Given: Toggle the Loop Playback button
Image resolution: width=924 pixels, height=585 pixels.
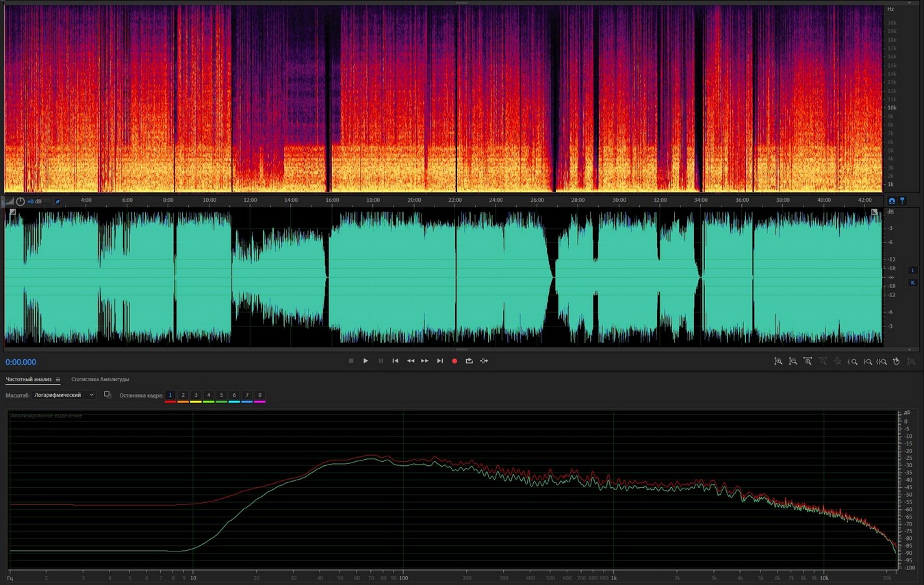Looking at the screenshot, I should [469, 361].
